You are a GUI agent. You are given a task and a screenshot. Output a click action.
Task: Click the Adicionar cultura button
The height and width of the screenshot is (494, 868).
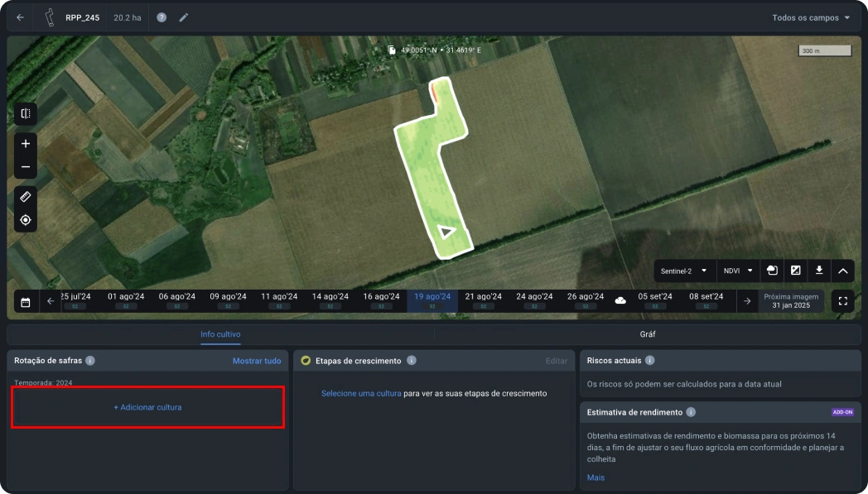coord(147,407)
